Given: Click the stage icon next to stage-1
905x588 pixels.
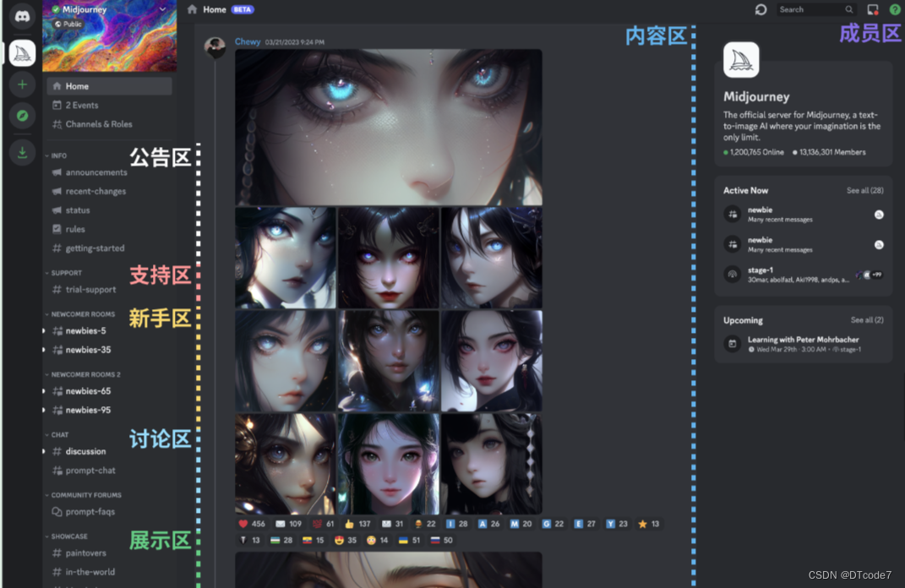Looking at the screenshot, I should pyautogui.click(x=733, y=275).
